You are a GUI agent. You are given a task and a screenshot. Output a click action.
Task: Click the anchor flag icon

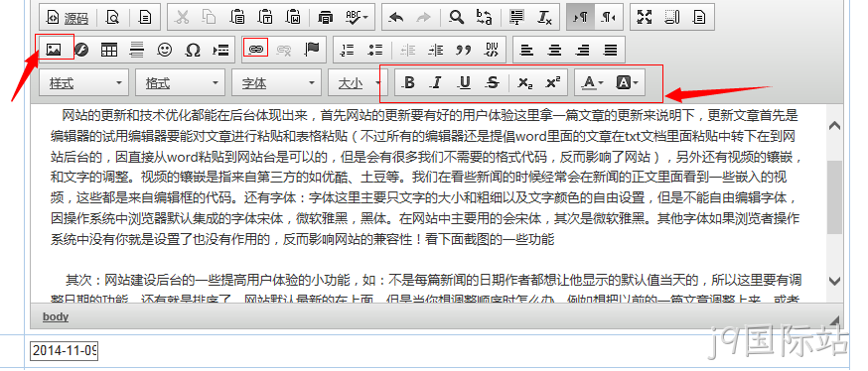pyautogui.click(x=312, y=50)
